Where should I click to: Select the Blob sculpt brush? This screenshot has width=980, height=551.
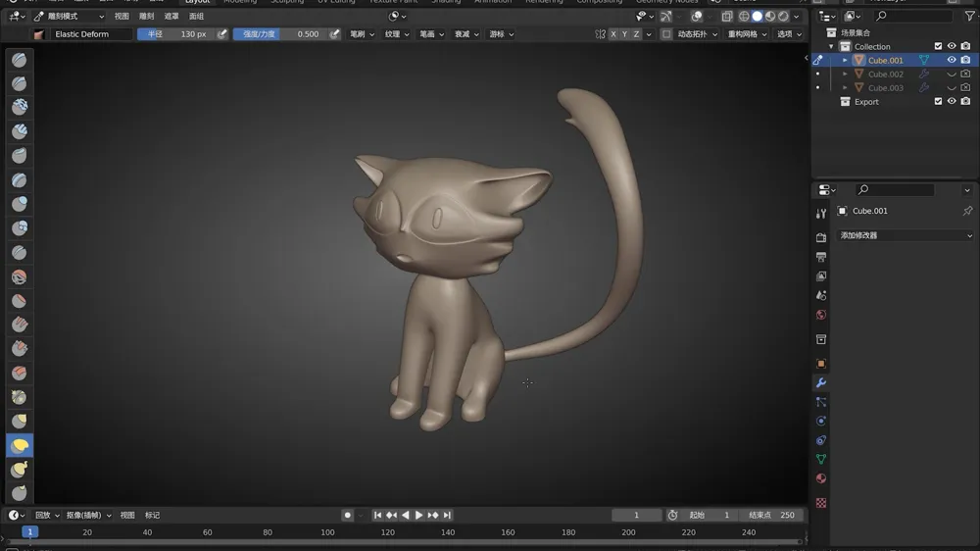[x=20, y=227]
